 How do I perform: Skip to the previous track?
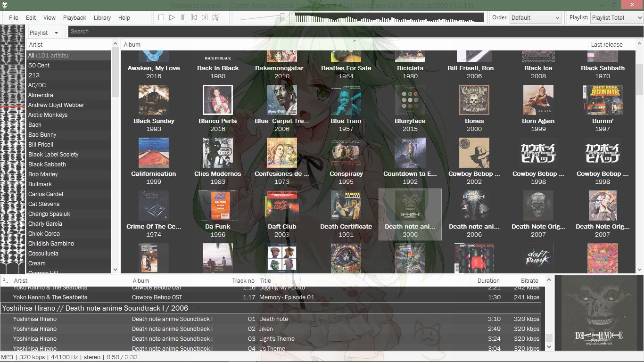click(x=194, y=17)
